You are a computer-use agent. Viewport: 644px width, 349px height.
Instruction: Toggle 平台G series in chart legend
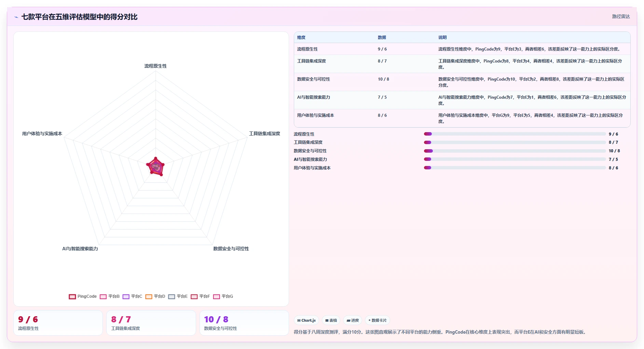tap(223, 296)
